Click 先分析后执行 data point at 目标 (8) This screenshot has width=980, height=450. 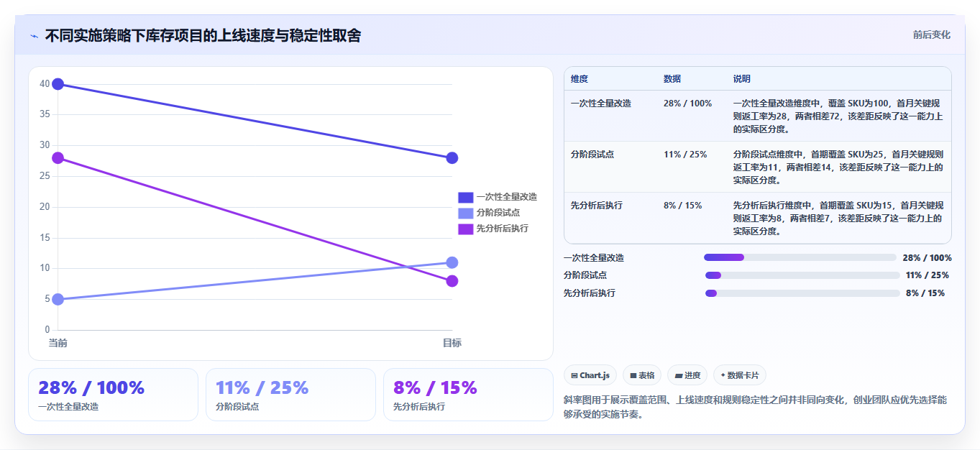tap(452, 281)
